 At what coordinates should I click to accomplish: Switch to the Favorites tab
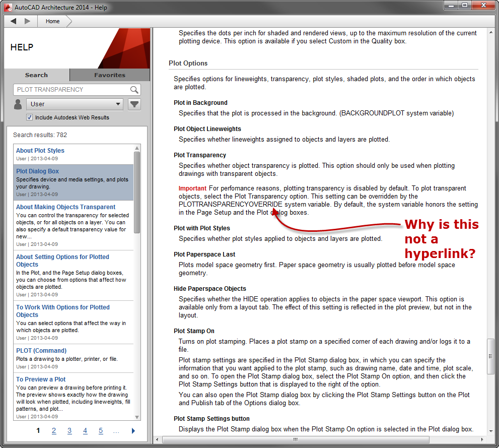[x=109, y=75]
